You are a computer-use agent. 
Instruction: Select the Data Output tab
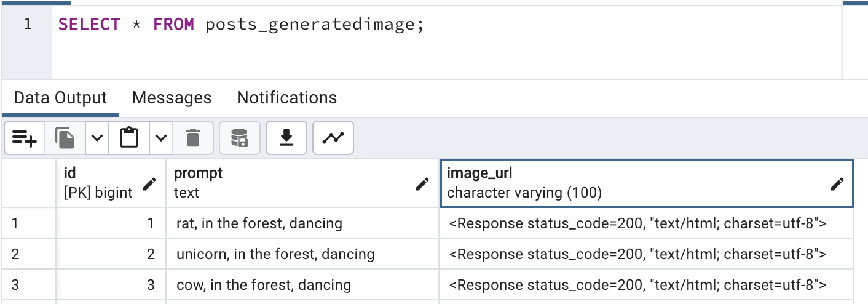60,98
